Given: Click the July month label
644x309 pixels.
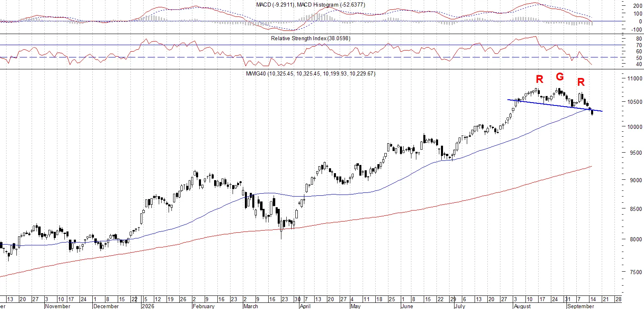Looking at the screenshot, I should 460,306.
